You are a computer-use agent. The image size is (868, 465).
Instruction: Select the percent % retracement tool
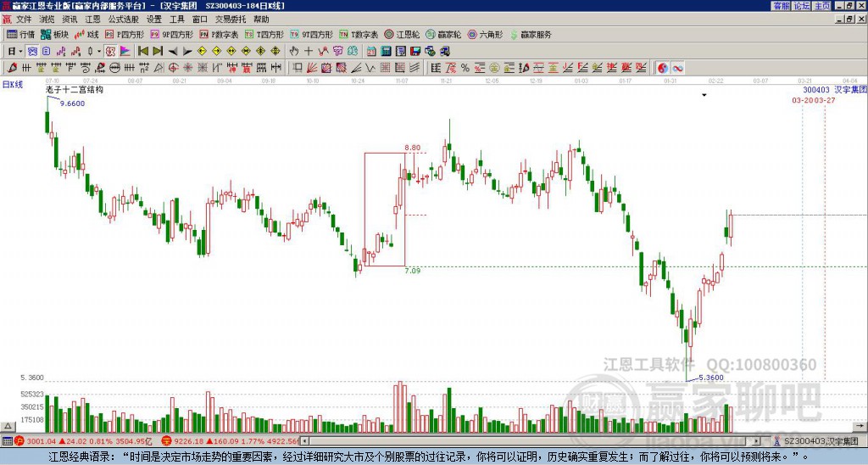[x=465, y=68]
